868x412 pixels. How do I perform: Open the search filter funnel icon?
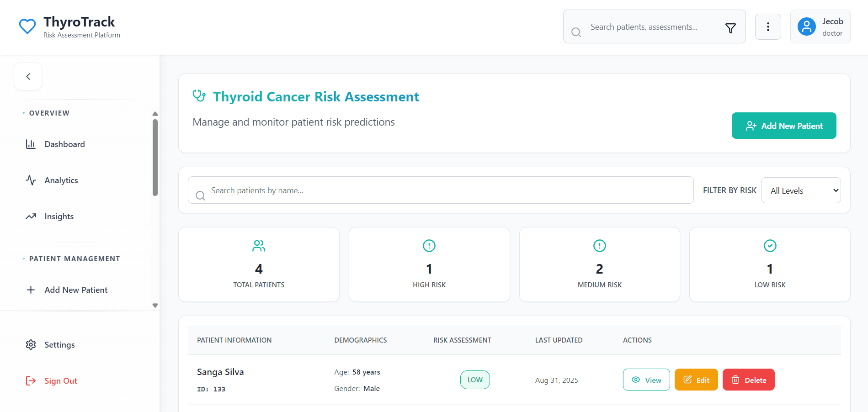pyautogui.click(x=730, y=27)
